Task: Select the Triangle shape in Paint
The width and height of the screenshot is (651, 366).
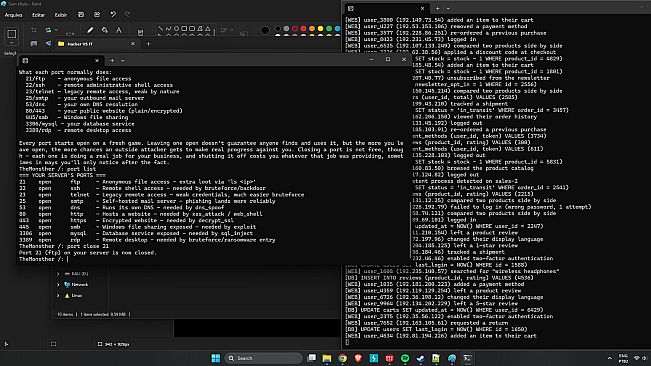Action: [x=208, y=29]
